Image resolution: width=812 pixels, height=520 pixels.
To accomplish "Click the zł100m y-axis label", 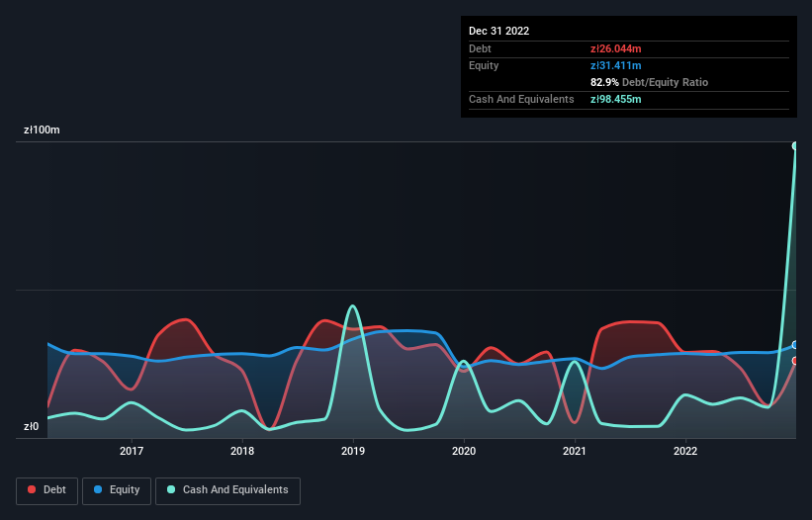I will click(42, 130).
